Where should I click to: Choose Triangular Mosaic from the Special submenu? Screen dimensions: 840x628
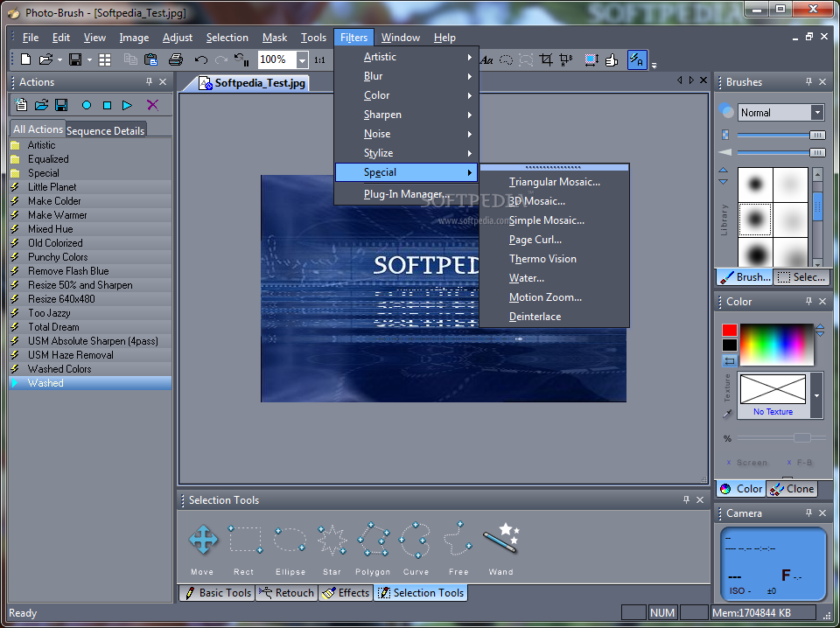point(555,182)
